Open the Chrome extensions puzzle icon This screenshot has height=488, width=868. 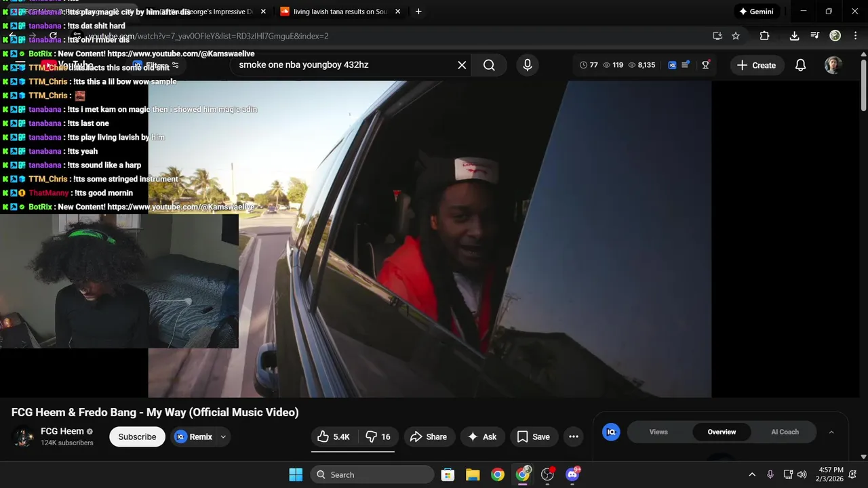pyautogui.click(x=764, y=36)
